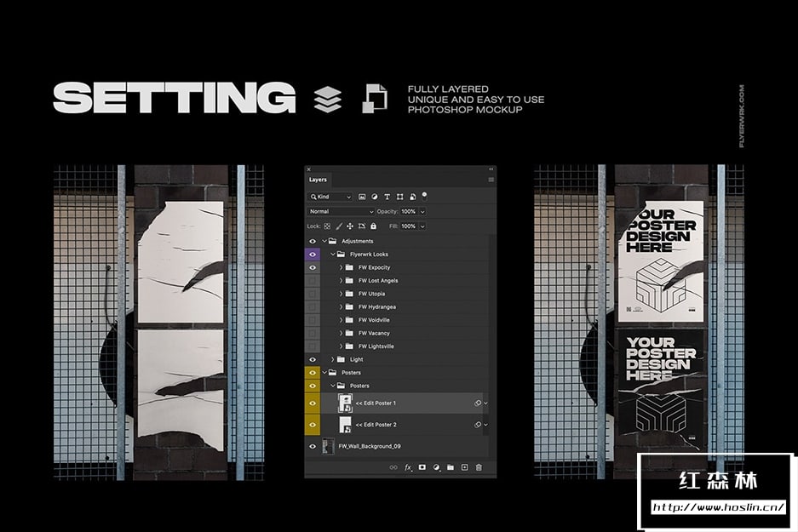Click the Edit Poster 1 thumbnail

tap(345, 403)
